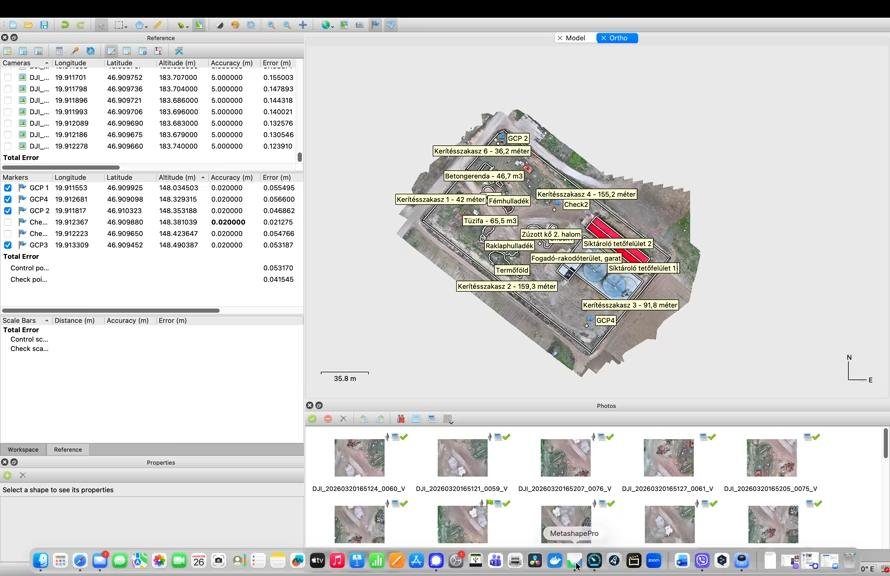Screen dimensions: 890x576
Task: Click the red binoculars icon in Photos toolbar
Action: tap(401, 419)
